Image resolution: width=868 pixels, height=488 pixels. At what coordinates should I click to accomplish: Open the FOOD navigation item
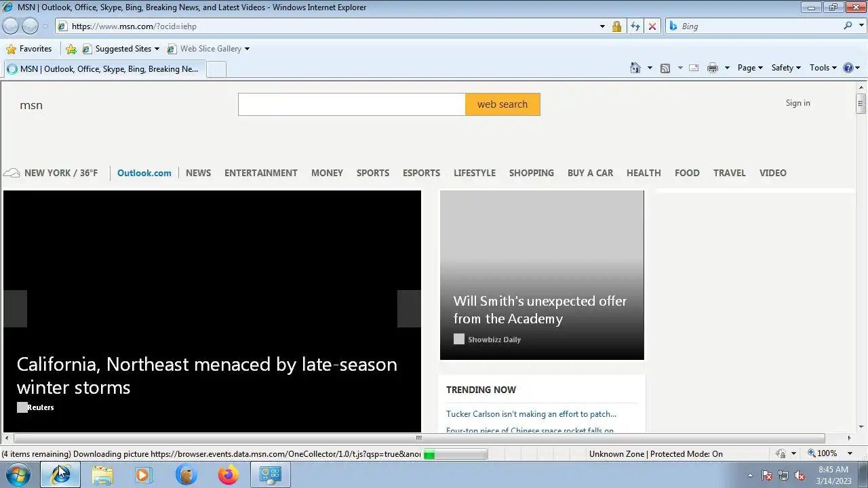687,173
